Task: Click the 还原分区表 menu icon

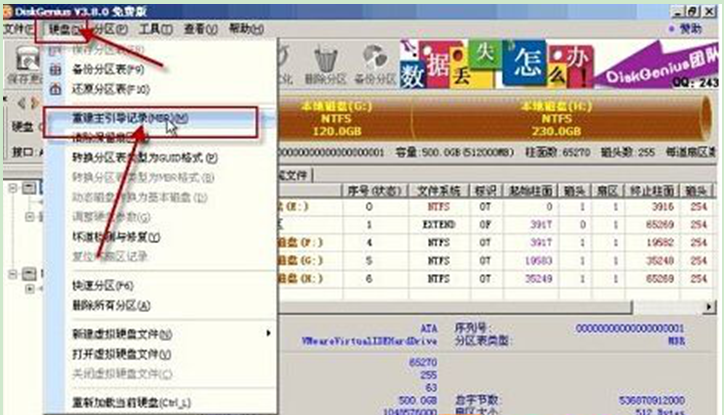Action: (x=55, y=89)
